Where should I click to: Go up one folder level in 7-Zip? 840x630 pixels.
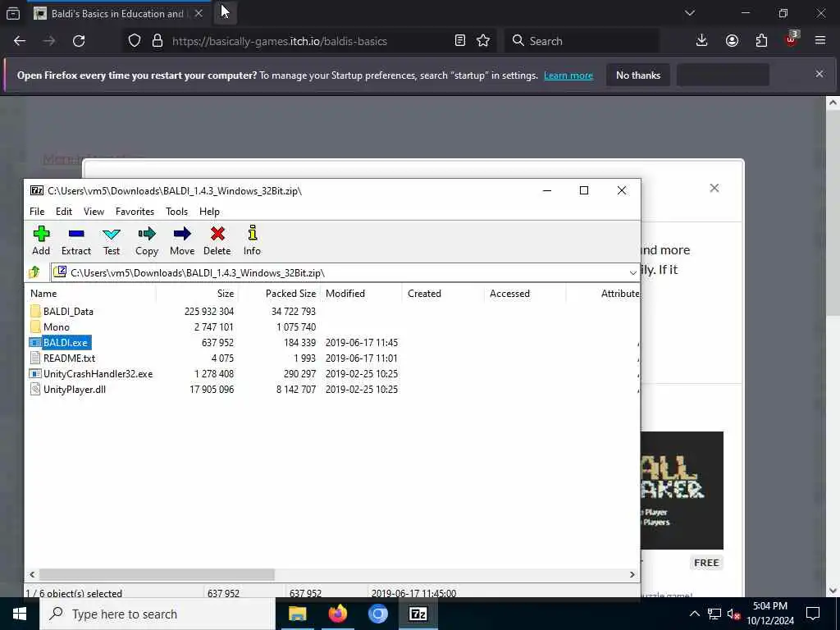tap(34, 272)
